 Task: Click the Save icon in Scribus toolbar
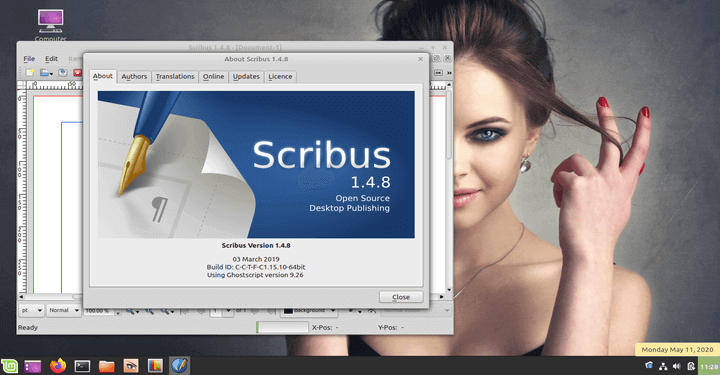pyautogui.click(x=62, y=73)
